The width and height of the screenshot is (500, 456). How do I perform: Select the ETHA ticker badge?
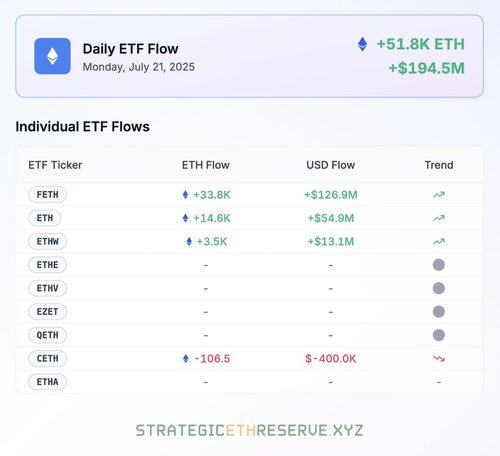pyautogui.click(x=47, y=382)
